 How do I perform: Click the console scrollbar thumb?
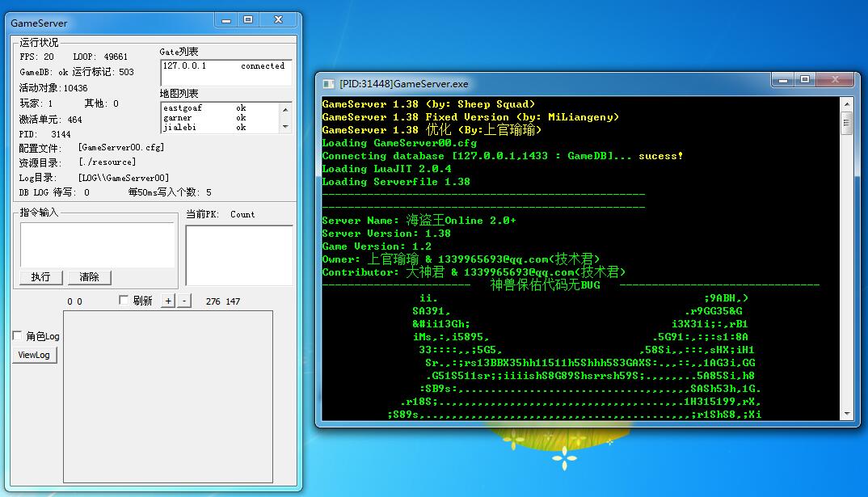point(846,123)
